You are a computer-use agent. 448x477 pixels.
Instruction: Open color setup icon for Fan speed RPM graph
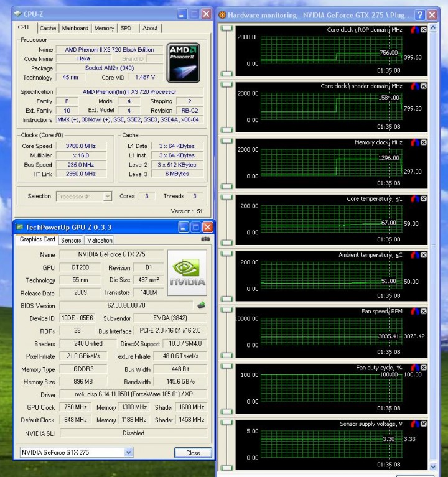coord(415,311)
